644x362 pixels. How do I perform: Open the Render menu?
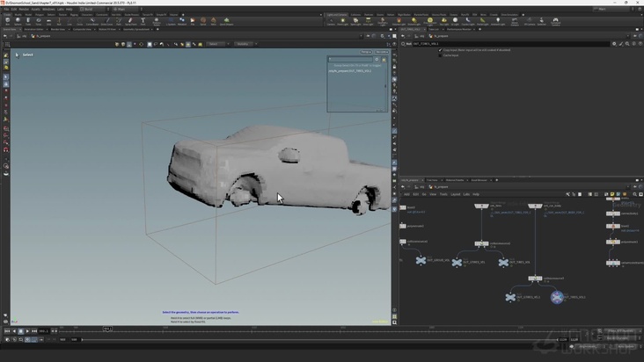[24, 9]
